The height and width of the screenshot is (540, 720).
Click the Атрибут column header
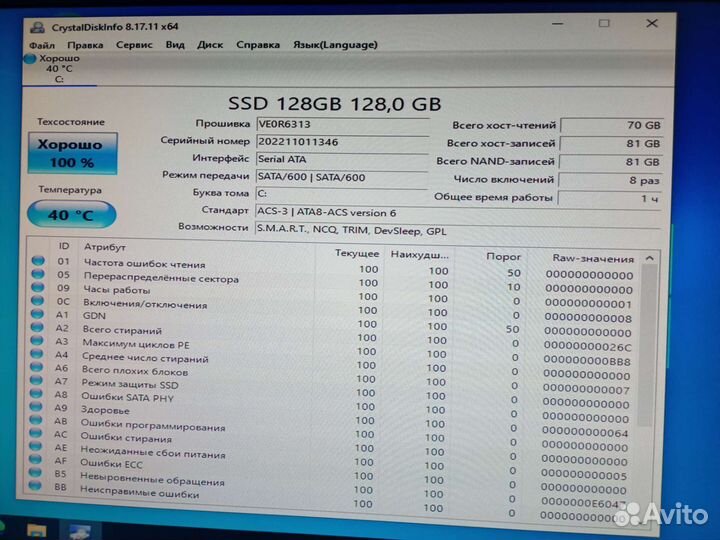[x=105, y=247]
